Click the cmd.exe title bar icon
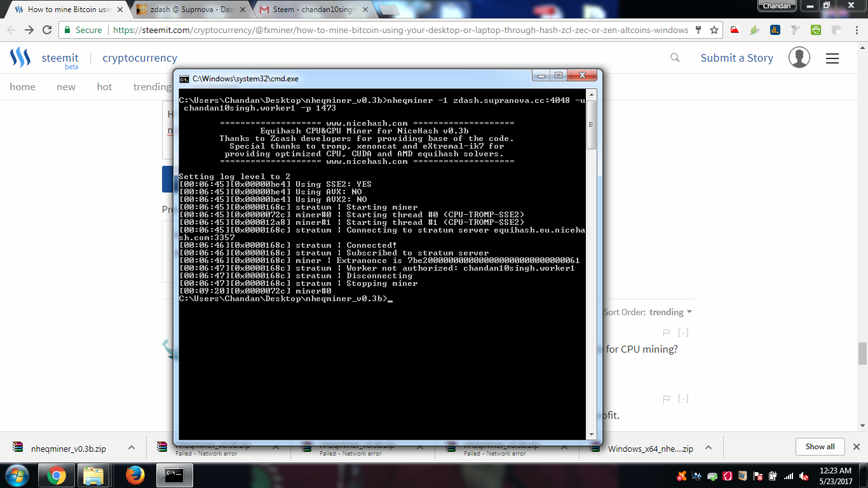Screen dimensions: 868x488 coord(184,79)
